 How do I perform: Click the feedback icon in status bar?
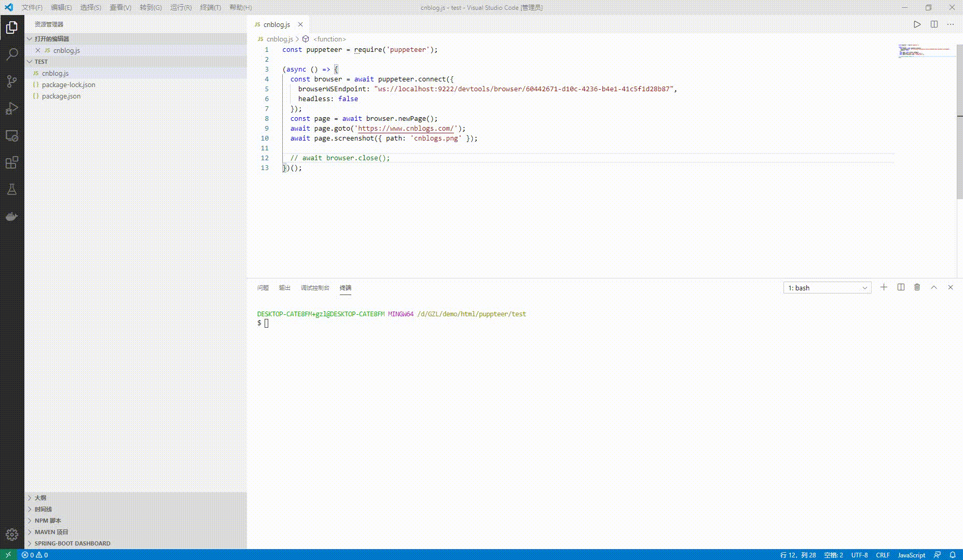point(938,555)
